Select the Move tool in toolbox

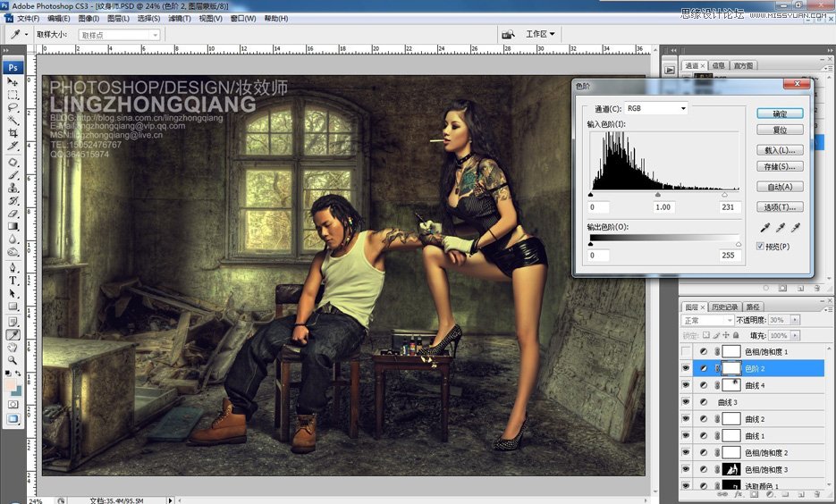click(13, 82)
